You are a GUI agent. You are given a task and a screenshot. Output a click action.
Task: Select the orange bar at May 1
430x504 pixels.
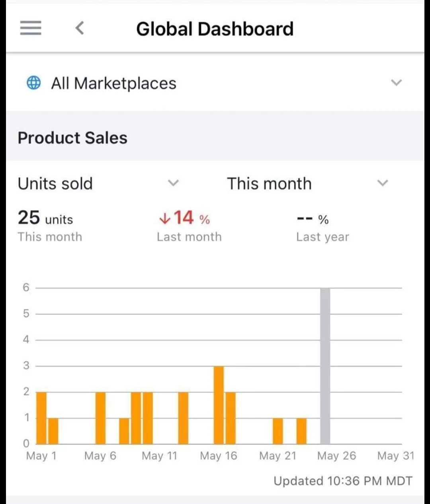[x=41, y=418]
